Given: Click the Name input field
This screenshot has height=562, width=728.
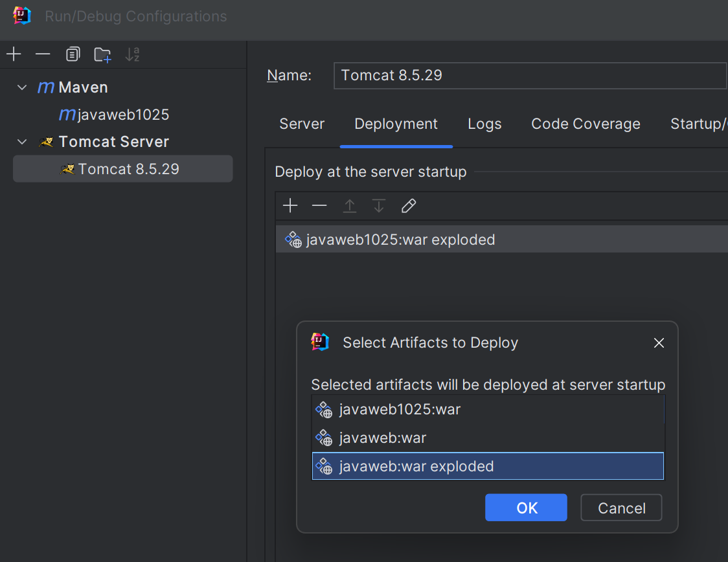Looking at the screenshot, I should point(529,75).
